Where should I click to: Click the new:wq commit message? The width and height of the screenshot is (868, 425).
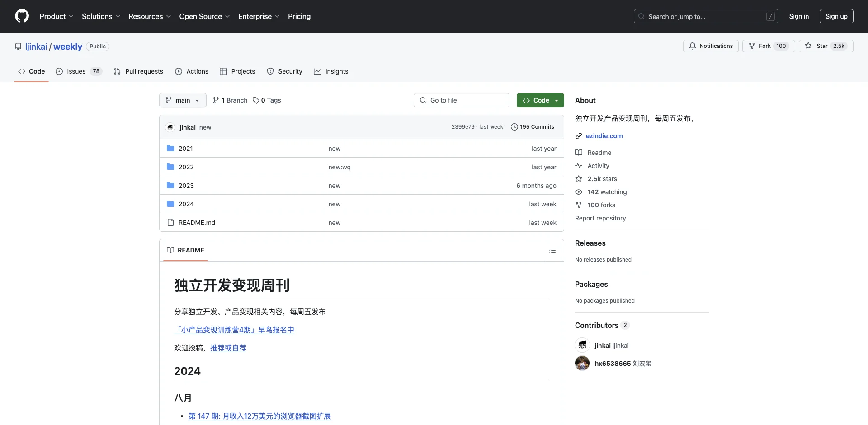[x=340, y=167]
